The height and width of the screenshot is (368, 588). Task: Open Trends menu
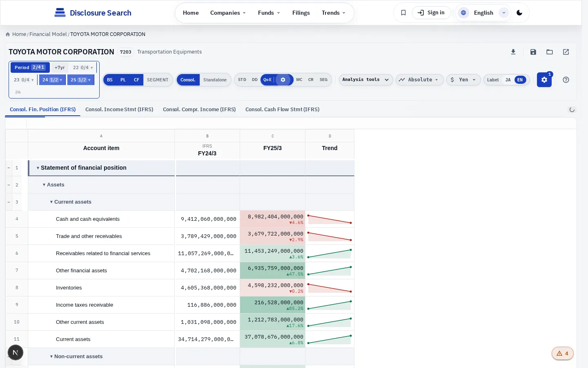(x=334, y=13)
